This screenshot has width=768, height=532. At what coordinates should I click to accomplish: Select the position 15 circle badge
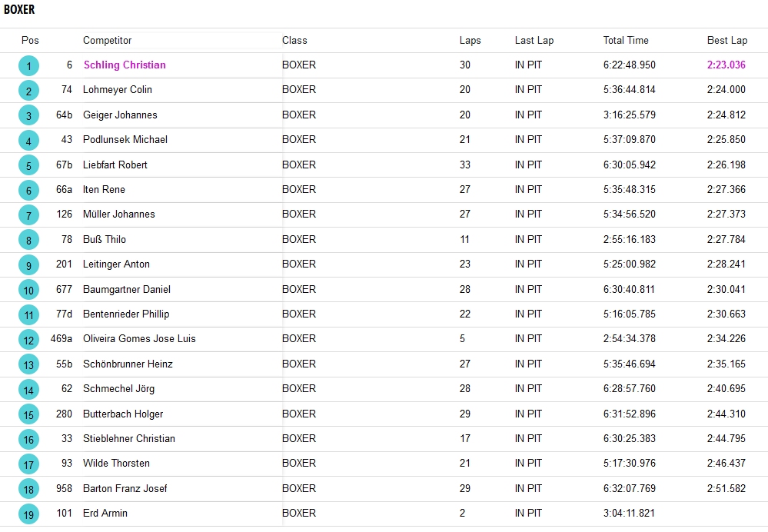[28, 414]
